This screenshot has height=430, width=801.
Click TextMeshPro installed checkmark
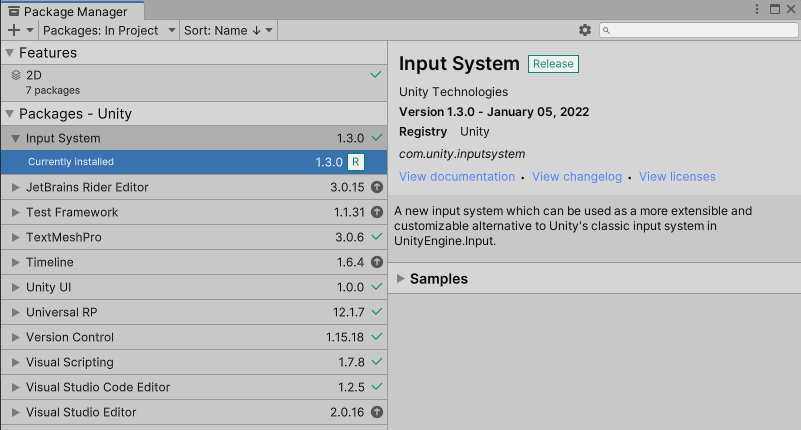point(377,237)
